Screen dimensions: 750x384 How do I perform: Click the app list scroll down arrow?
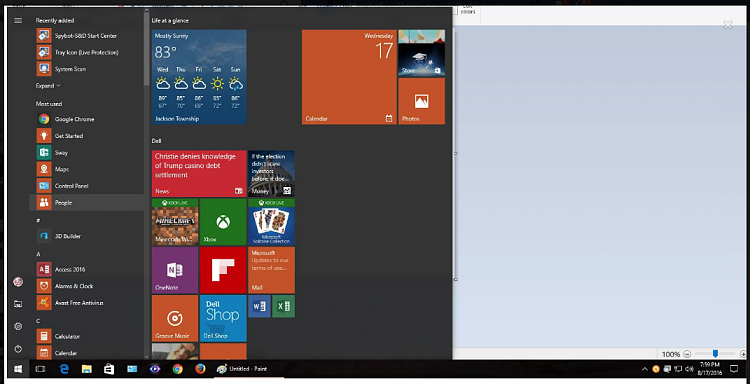point(146,356)
